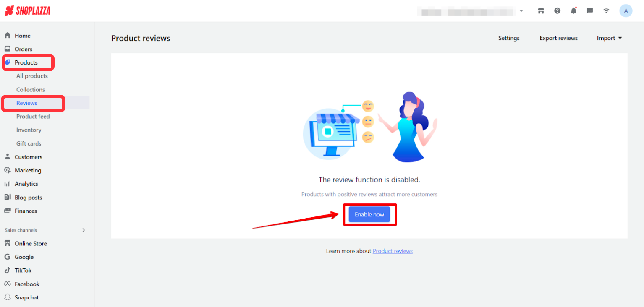Open the store selector dropdown arrow
644x307 pixels.
click(521, 11)
